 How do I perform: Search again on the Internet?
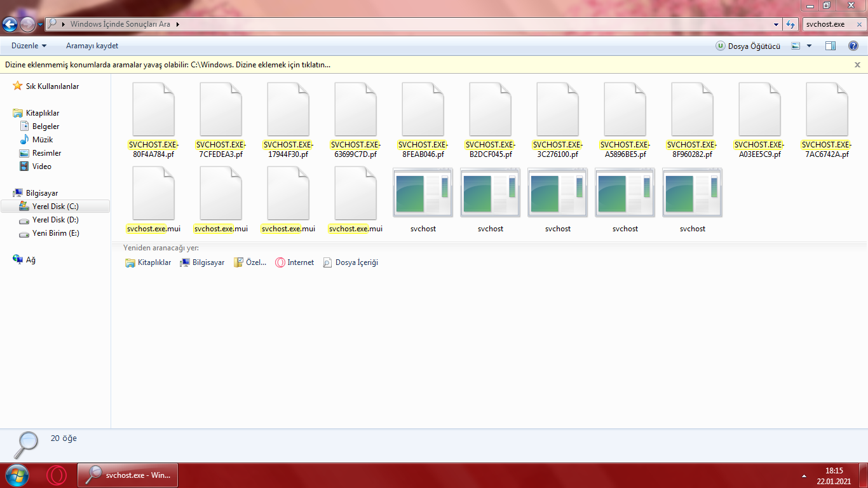[x=294, y=262]
